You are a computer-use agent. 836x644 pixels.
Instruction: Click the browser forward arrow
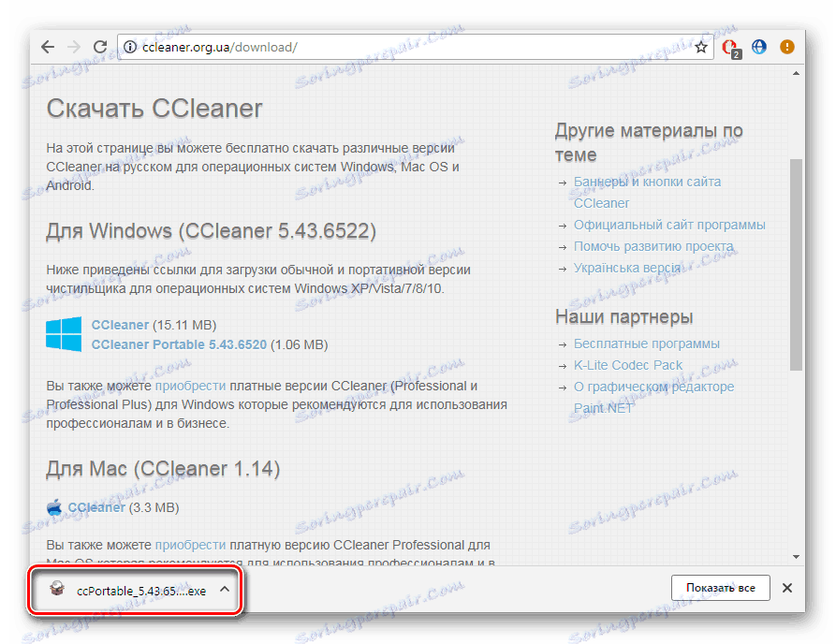pyautogui.click(x=74, y=48)
